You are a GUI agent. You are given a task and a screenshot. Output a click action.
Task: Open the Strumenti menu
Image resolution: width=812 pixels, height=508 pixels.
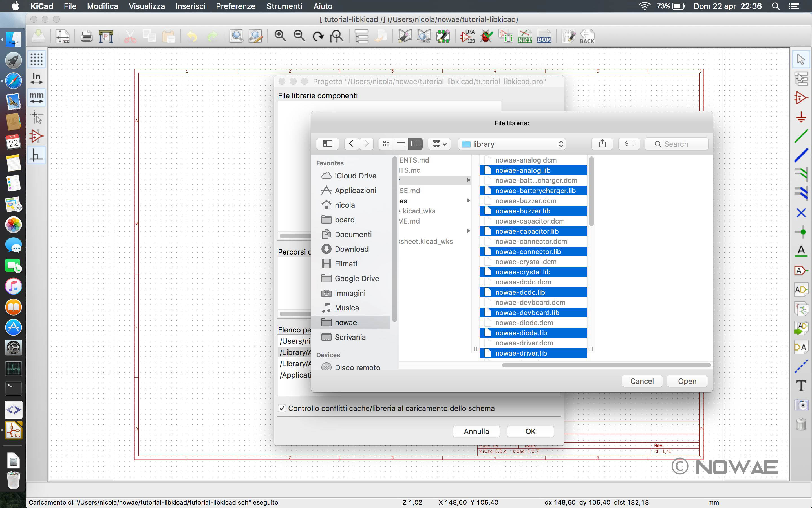[284, 6]
